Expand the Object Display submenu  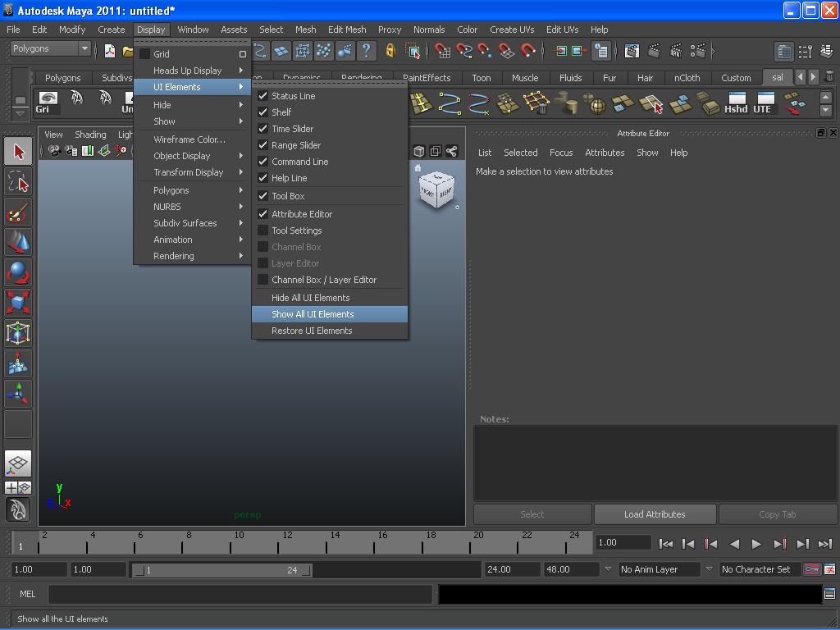click(x=192, y=156)
